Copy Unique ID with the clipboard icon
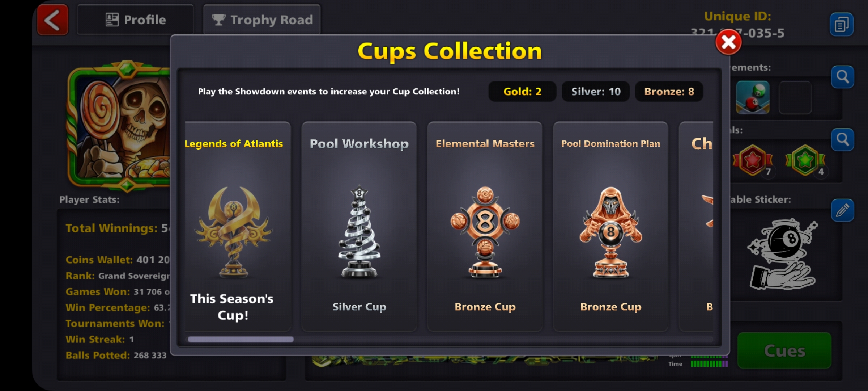This screenshot has height=391, width=868. (842, 25)
